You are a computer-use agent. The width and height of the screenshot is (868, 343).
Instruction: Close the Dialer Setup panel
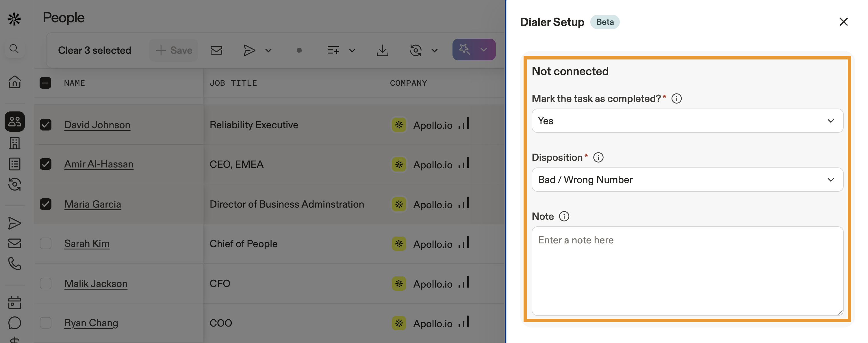843,22
